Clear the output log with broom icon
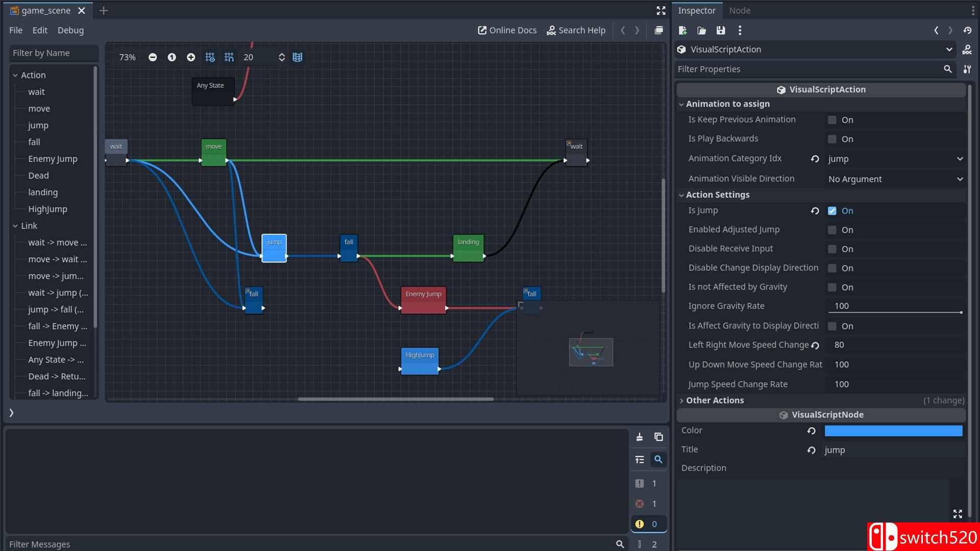This screenshot has height=551, width=980. (640, 437)
